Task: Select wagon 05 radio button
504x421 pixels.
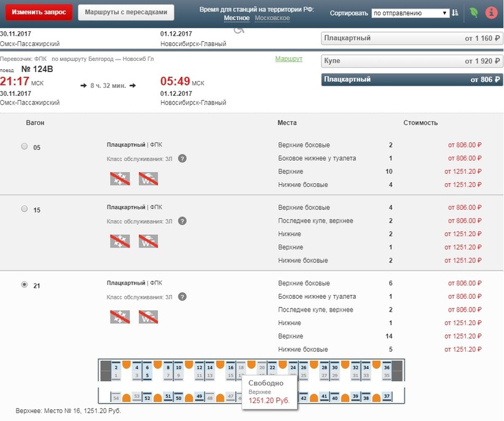Action: click(x=25, y=146)
